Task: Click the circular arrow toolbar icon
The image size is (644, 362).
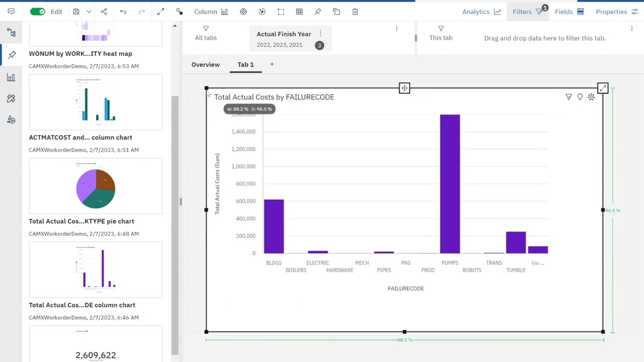Action: [262, 12]
